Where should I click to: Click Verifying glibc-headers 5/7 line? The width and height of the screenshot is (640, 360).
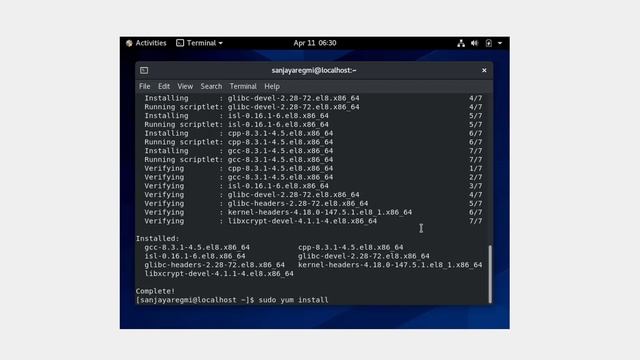[313, 203]
